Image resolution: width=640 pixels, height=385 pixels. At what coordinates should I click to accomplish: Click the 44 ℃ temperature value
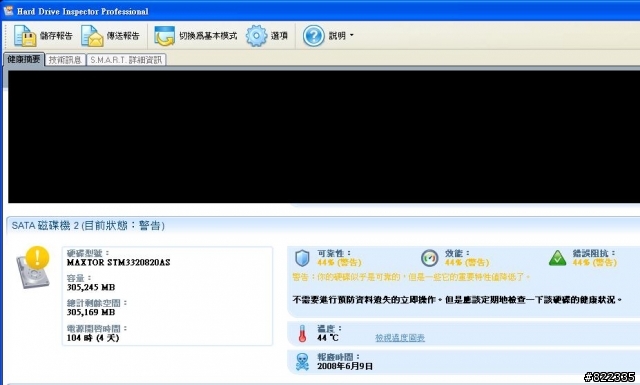(328, 338)
